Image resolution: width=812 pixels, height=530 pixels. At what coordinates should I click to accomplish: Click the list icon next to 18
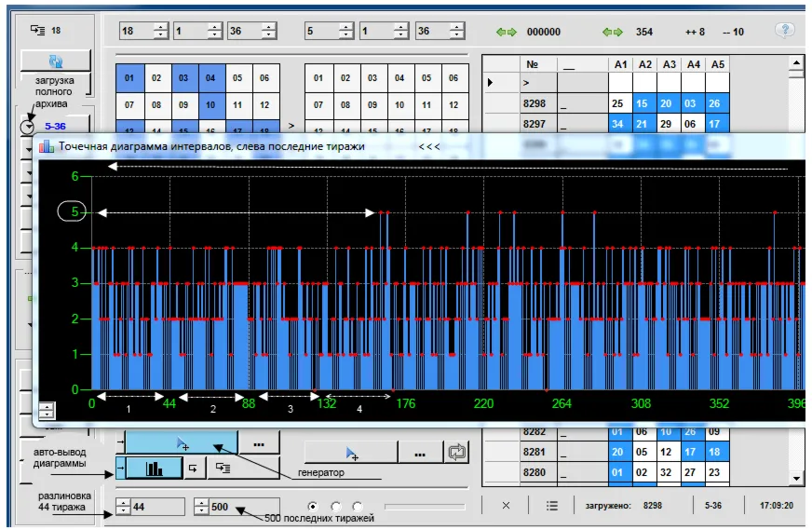38,30
